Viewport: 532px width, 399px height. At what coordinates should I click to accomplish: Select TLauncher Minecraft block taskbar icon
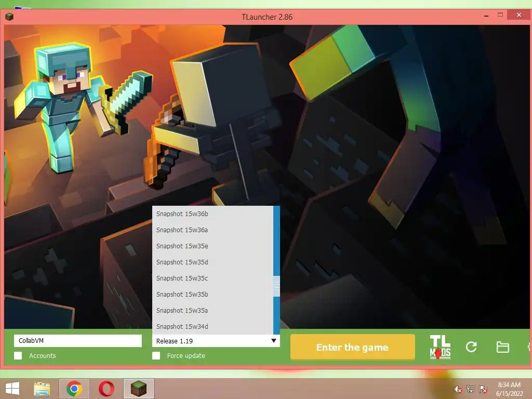pyautogui.click(x=138, y=389)
